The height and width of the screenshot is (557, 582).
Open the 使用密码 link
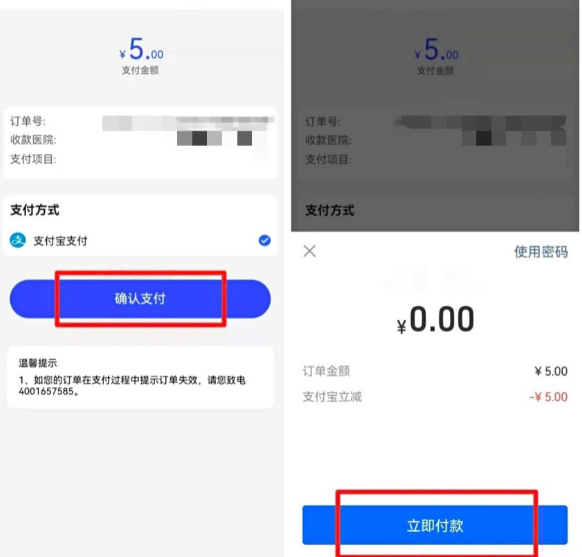tap(541, 252)
